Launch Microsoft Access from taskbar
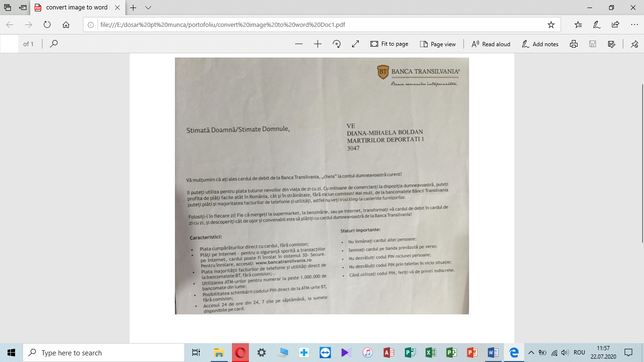 (389, 353)
